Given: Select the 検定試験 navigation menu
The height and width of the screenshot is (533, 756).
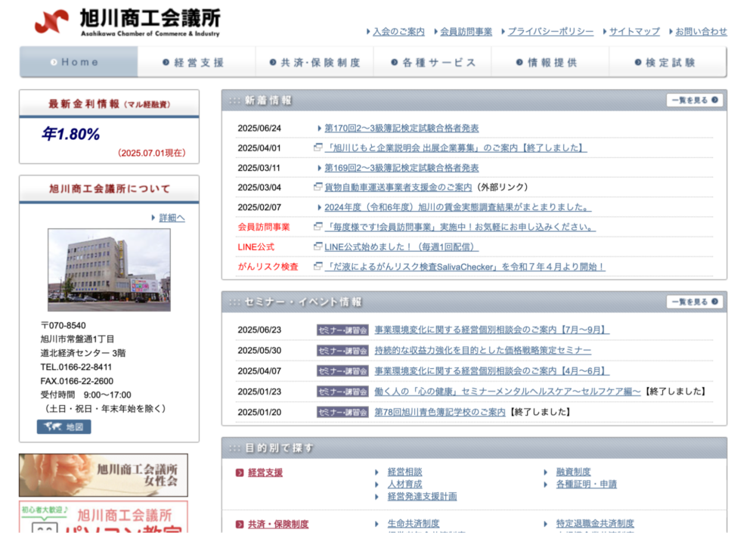Looking at the screenshot, I should click(x=668, y=63).
